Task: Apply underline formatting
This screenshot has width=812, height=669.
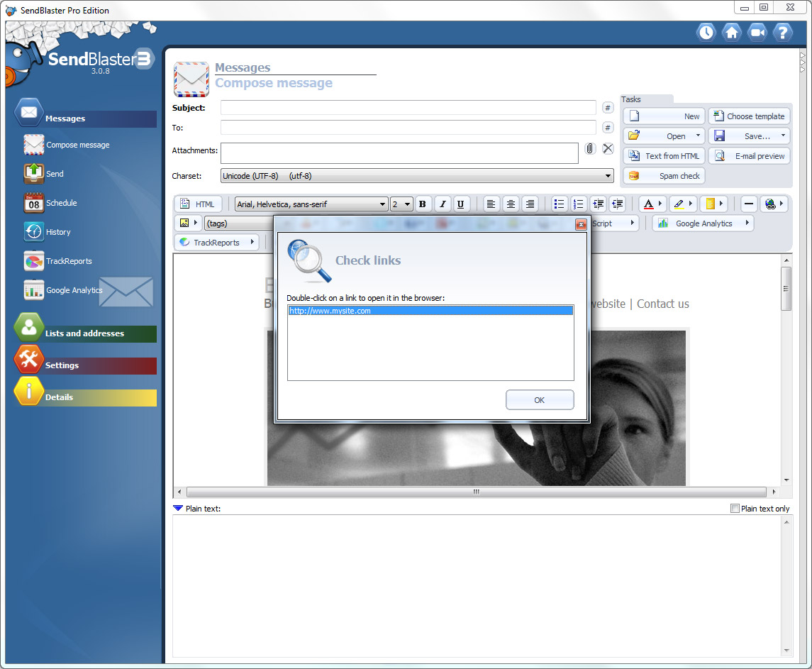Action: [461, 204]
